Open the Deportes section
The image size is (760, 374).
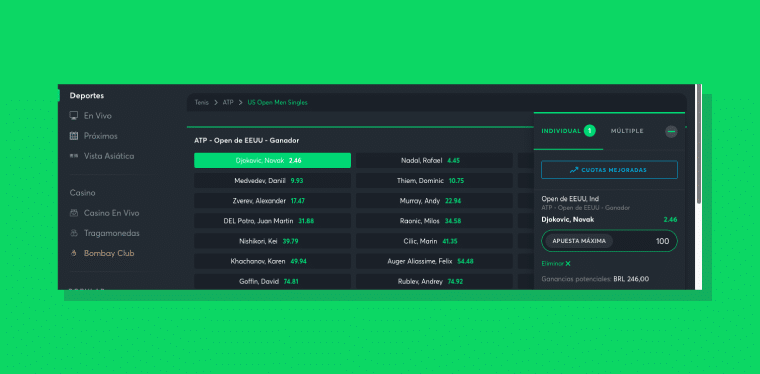click(x=87, y=96)
